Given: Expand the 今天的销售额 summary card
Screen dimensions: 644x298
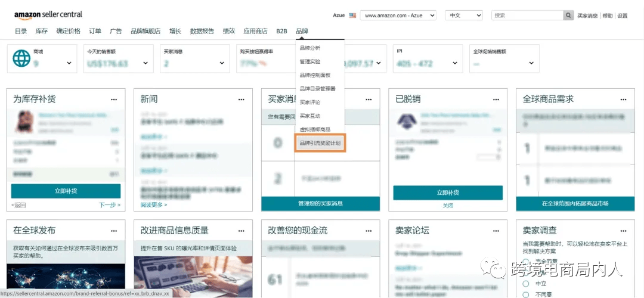Looking at the screenshot, I should (x=145, y=63).
